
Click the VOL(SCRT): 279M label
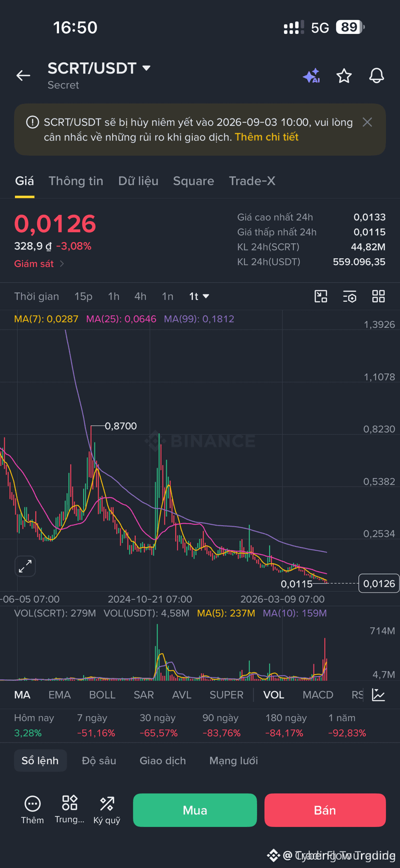pyautogui.click(x=55, y=613)
